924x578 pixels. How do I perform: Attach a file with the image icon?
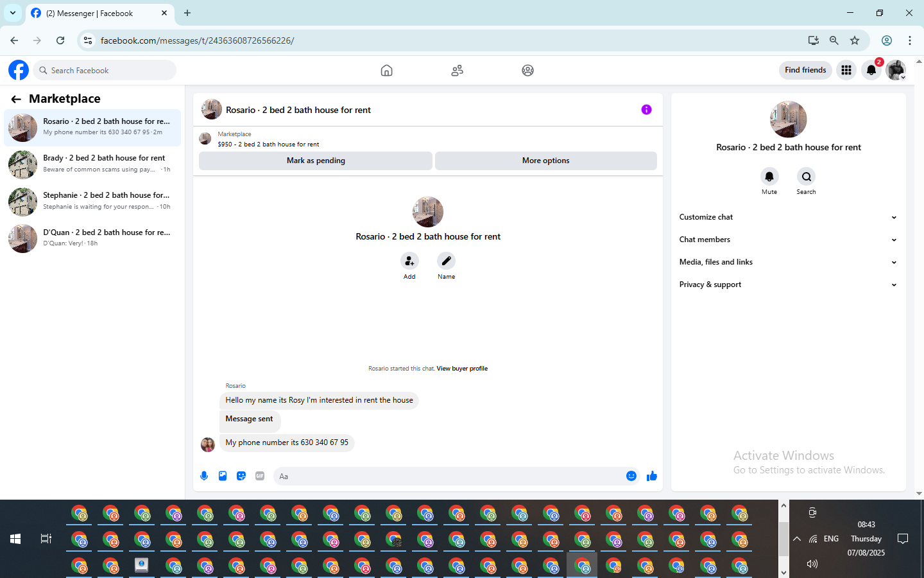(x=223, y=476)
